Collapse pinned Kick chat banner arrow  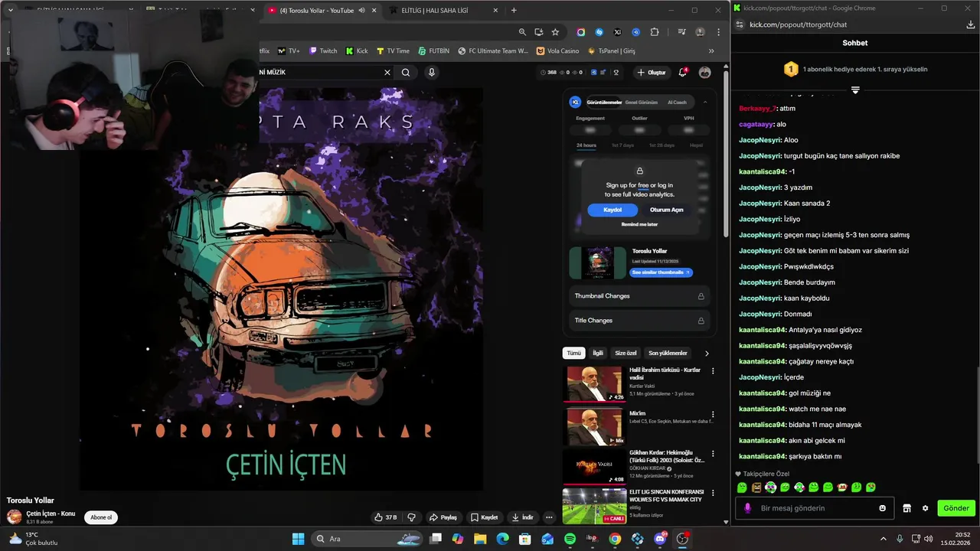pyautogui.click(x=855, y=90)
